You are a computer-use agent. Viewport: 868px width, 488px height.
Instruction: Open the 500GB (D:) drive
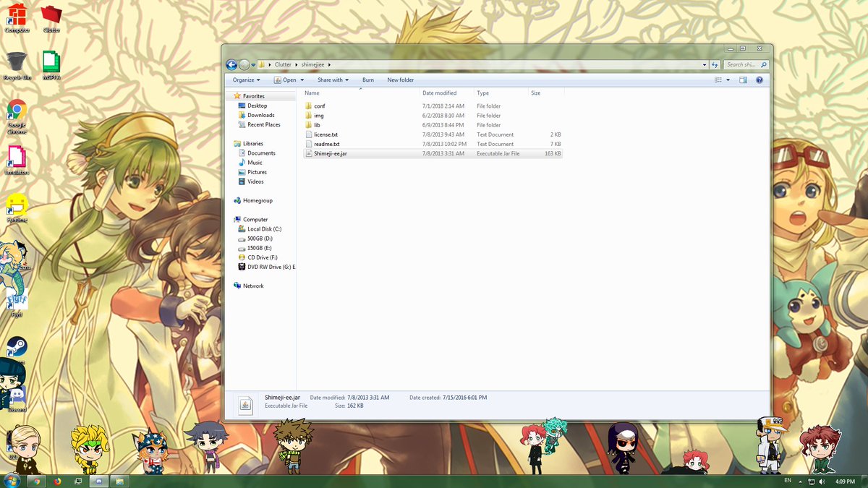coord(260,239)
